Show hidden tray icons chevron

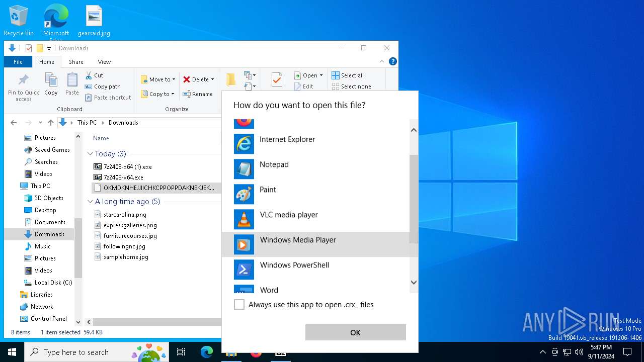pos(542,352)
